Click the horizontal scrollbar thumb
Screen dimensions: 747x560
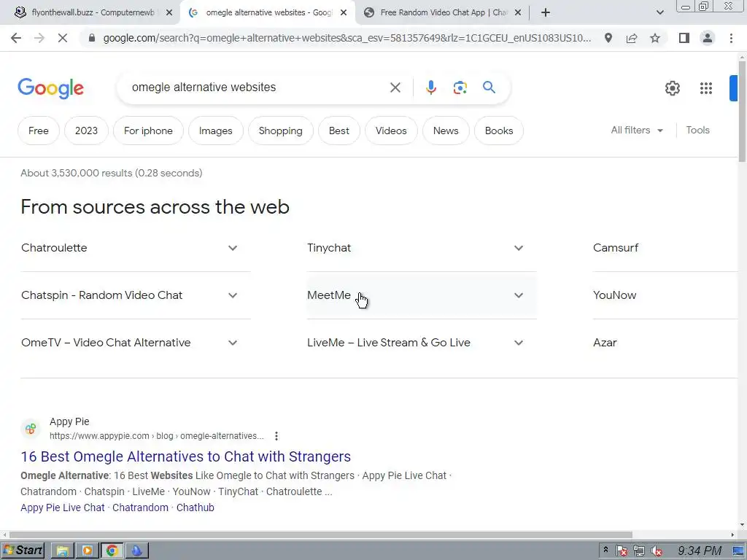coord(321,534)
